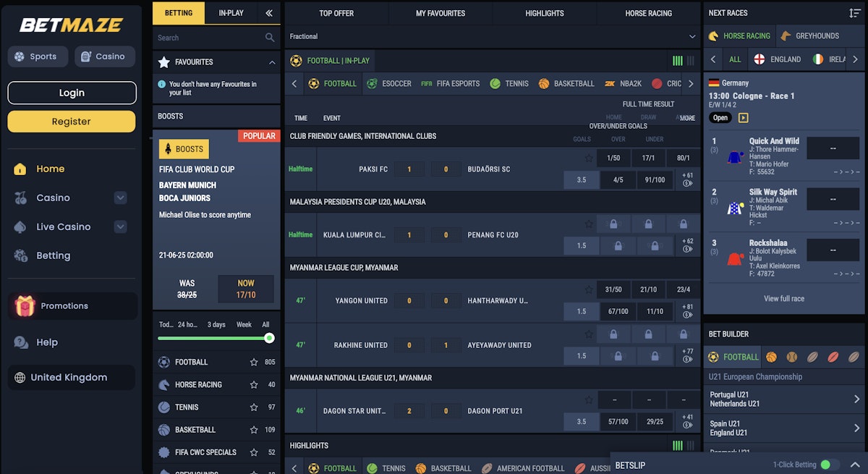Click the Promotions gift icon
The image size is (868, 474).
pyautogui.click(x=25, y=306)
